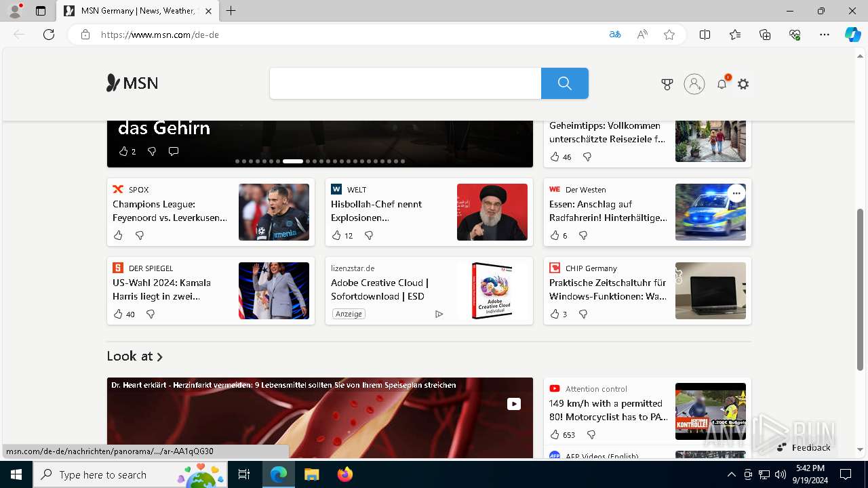The width and height of the screenshot is (868, 488).
Task: Select the active carousel slide indicator
Action: click(293, 161)
